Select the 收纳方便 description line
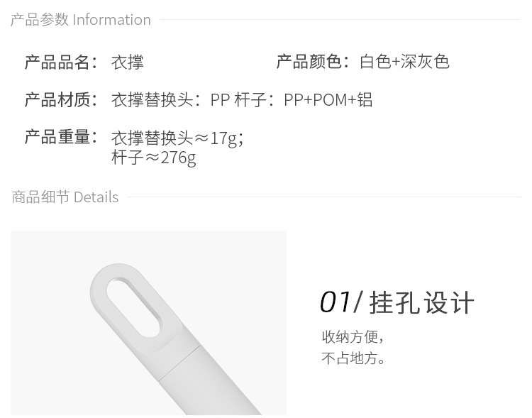Image resolution: width=532 pixels, height=418 pixels. [353, 336]
